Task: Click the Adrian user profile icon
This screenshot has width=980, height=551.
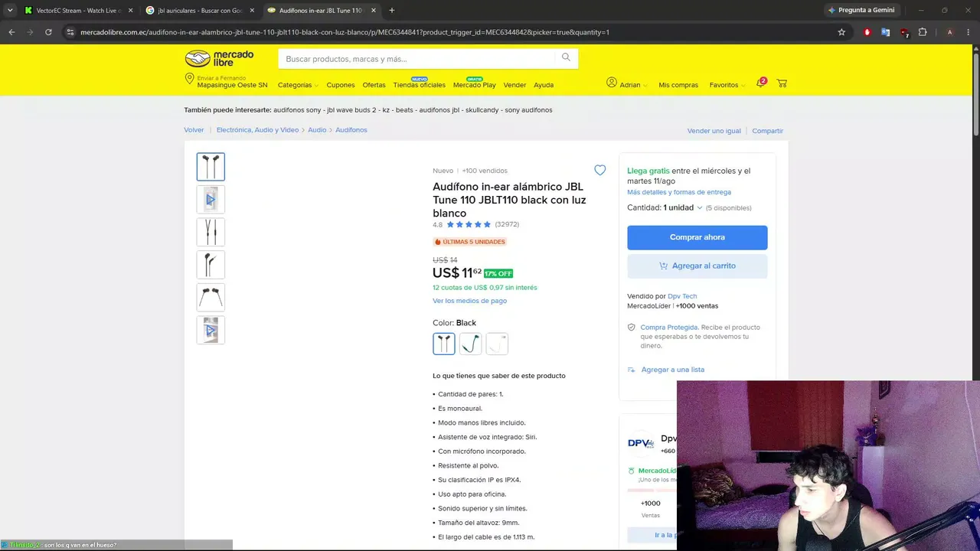Action: click(x=612, y=83)
